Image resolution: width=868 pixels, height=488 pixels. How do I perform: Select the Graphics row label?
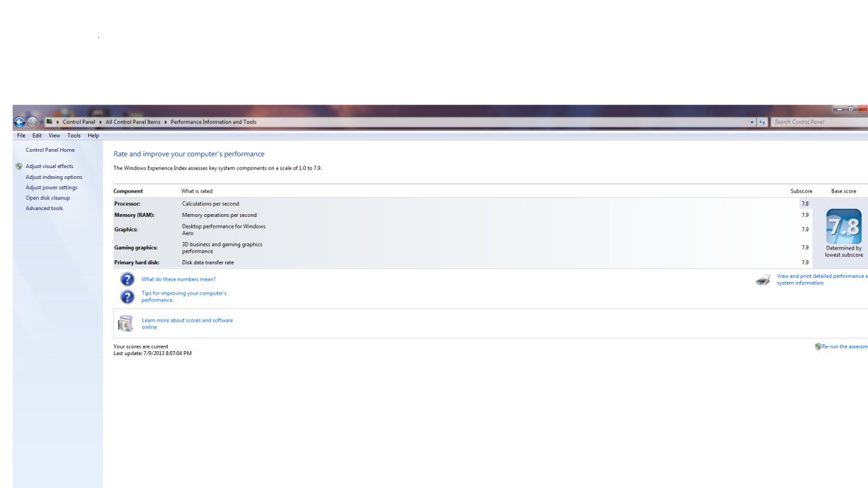[126, 230]
